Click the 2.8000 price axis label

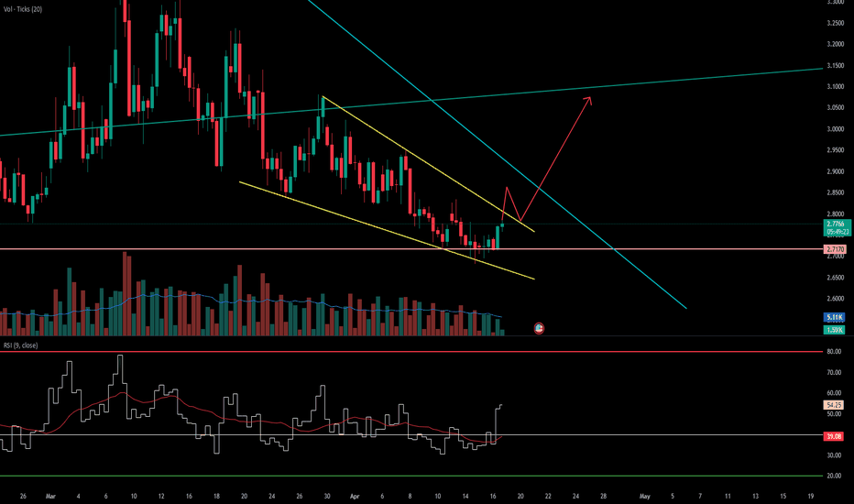(x=836, y=214)
